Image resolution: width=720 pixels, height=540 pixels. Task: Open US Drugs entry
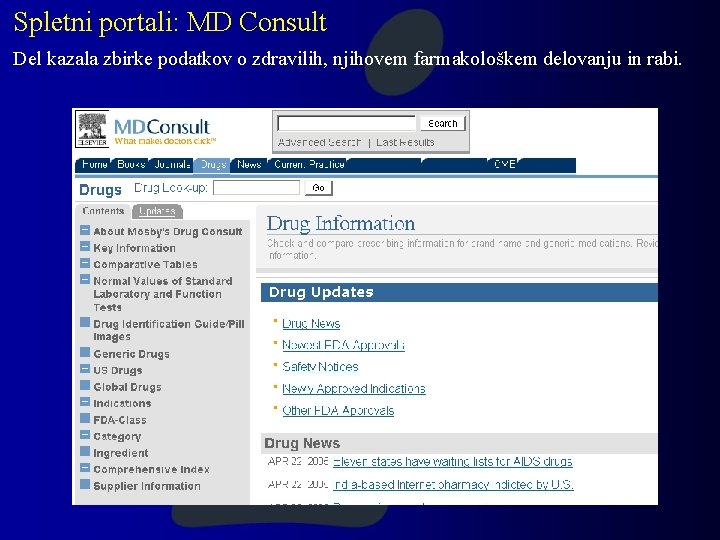pyautogui.click(x=118, y=371)
